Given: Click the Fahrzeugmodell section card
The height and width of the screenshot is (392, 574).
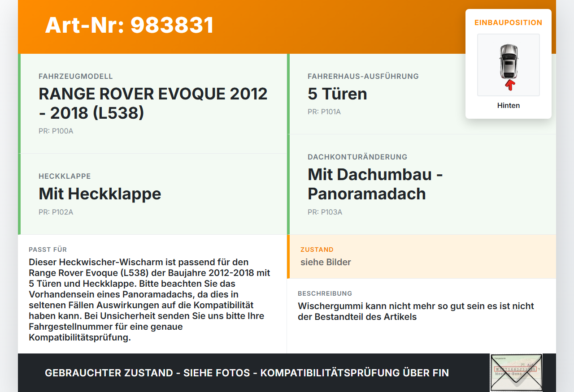Looking at the screenshot, I should 152,103.
